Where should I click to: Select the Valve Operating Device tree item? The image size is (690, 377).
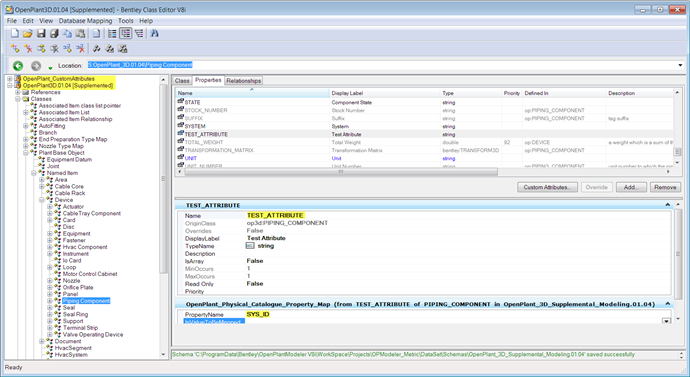pos(93,335)
